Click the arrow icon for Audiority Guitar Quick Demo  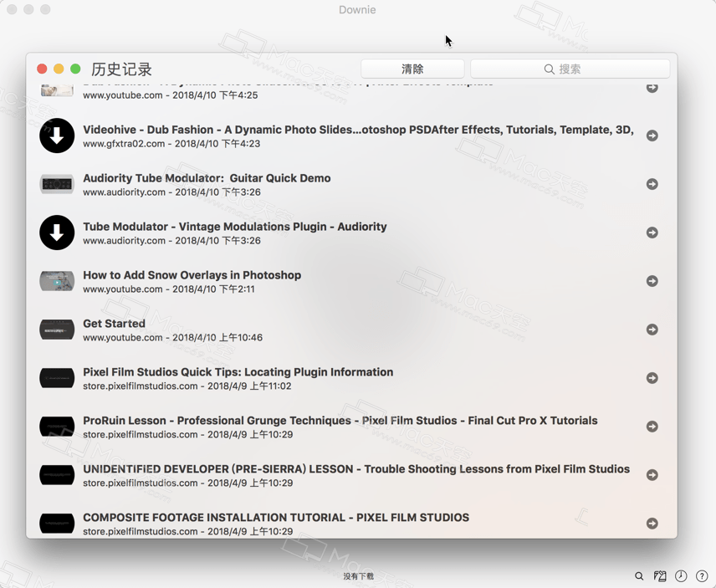pos(652,184)
